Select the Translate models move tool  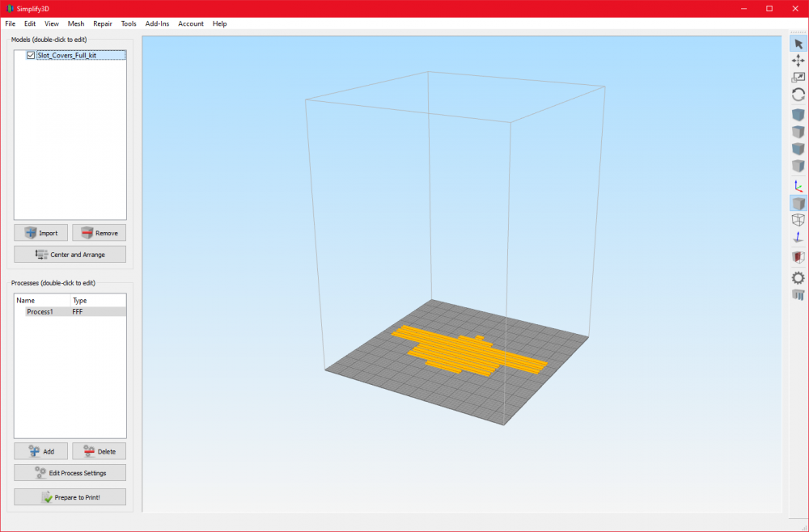[x=798, y=61]
